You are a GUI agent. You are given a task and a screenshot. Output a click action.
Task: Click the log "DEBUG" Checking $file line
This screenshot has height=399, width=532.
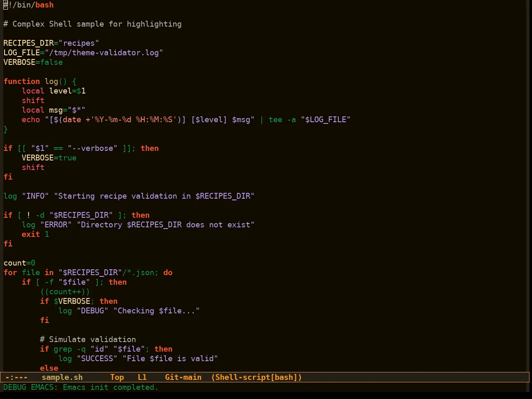(x=129, y=311)
